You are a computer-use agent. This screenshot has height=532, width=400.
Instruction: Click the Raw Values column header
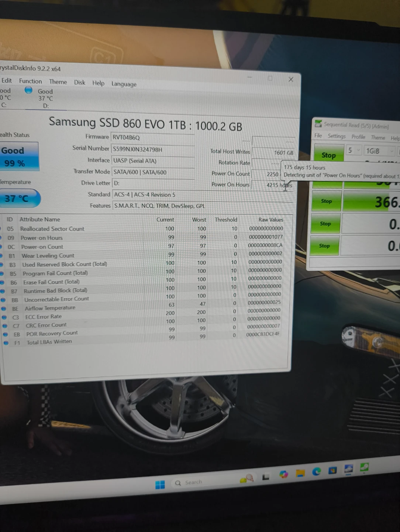click(270, 219)
